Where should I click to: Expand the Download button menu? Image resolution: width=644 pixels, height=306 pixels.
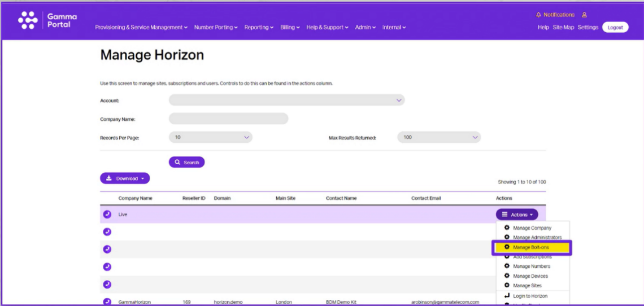(125, 178)
